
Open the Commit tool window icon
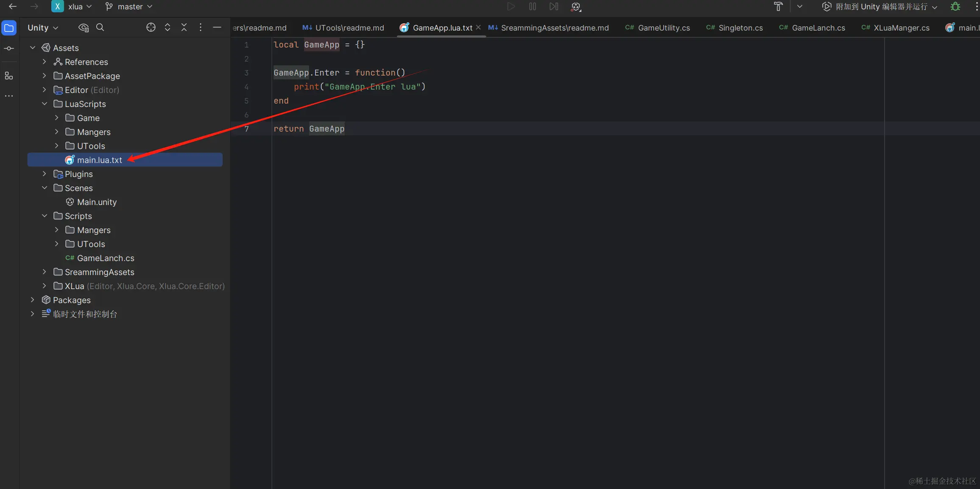point(9,48)
